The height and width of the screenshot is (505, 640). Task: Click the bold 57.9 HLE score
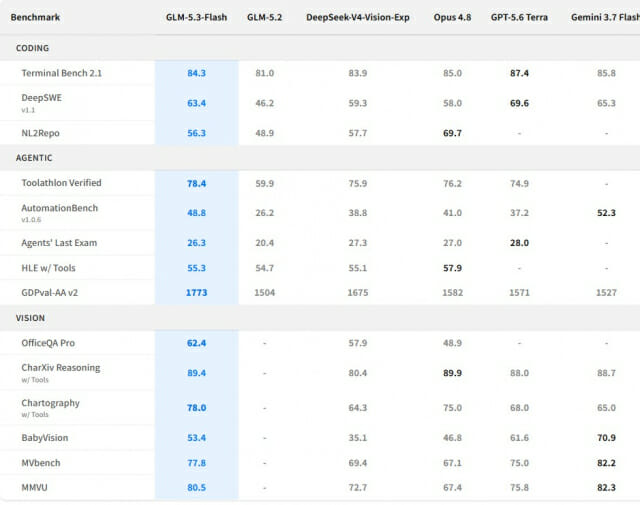pyautogui.click(x=452, y=268)
